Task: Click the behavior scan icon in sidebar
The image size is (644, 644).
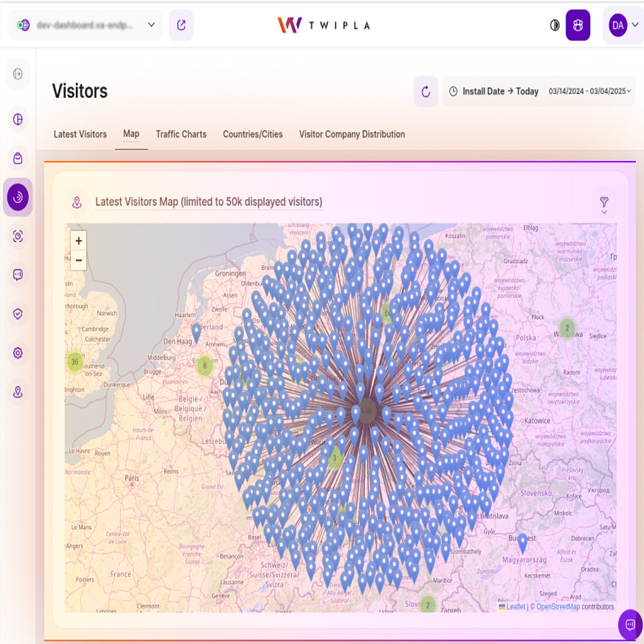Action: coord(18,236)
